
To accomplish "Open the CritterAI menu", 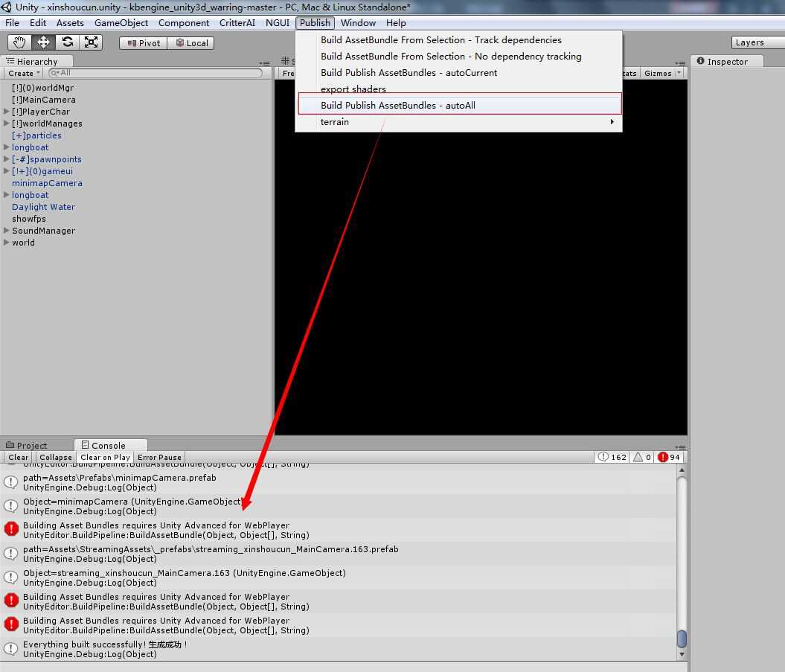I will tap(237, 23).
